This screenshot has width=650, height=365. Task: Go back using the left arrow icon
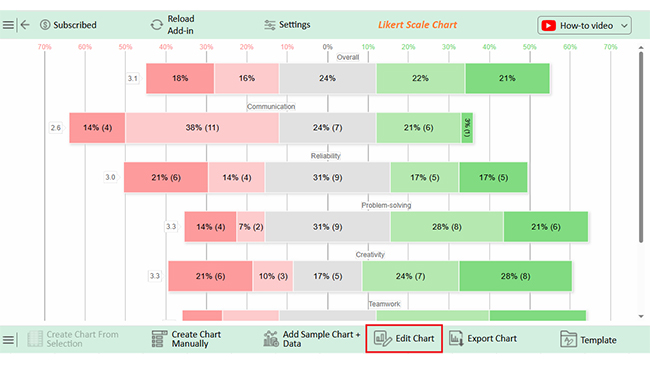pyautogui.click(x=25, y=25)
